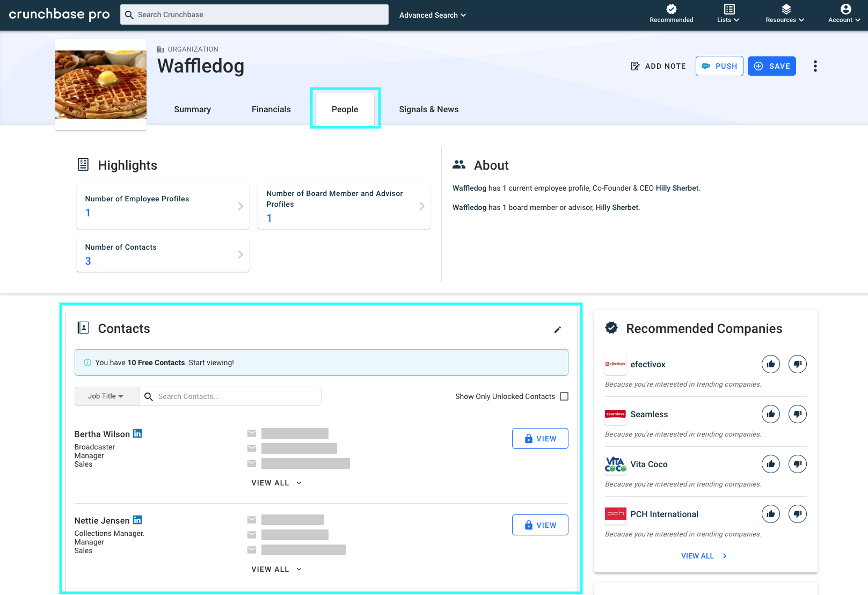The width and height of the screenshot is (868, 595).
Task: Open Nettie Jensen's LinkedIn icon
Action: pos(137,520)
